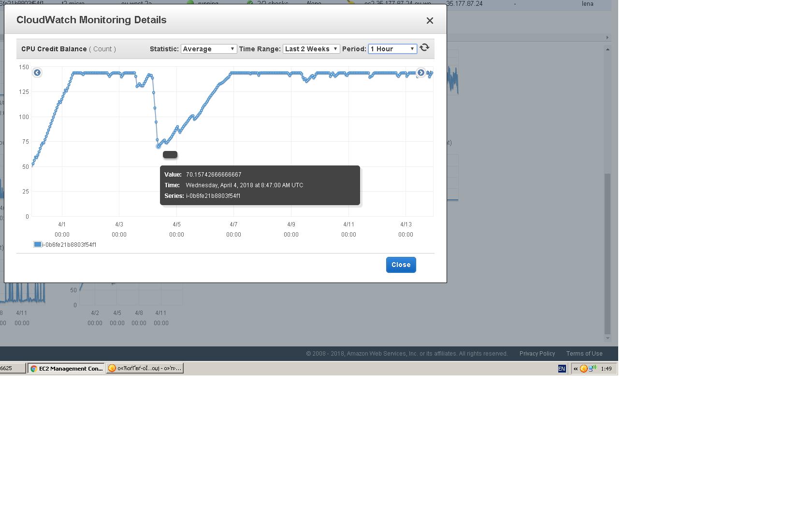Viewport: 812px width, 508px height.
Task: Click the tooltip time Wednesday, April 4, 2018
Action: (245, 185)
